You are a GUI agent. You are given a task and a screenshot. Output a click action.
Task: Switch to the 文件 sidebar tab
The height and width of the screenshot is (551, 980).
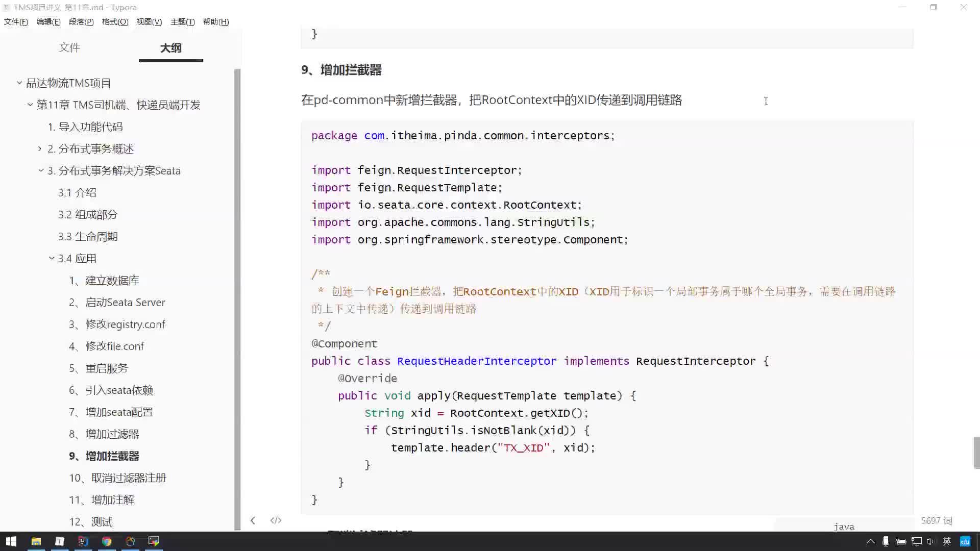click(x=69, y=47)
